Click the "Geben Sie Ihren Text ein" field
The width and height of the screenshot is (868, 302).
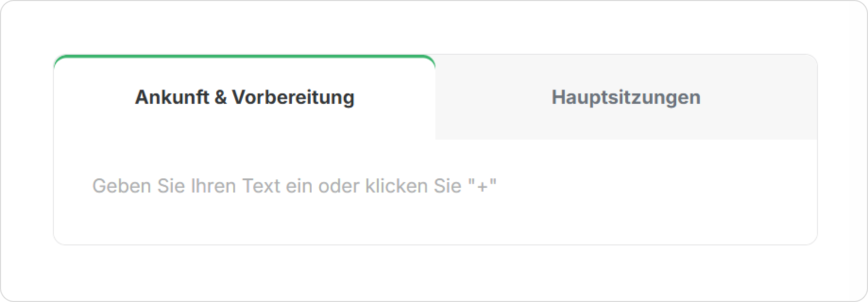click(294, 186)
